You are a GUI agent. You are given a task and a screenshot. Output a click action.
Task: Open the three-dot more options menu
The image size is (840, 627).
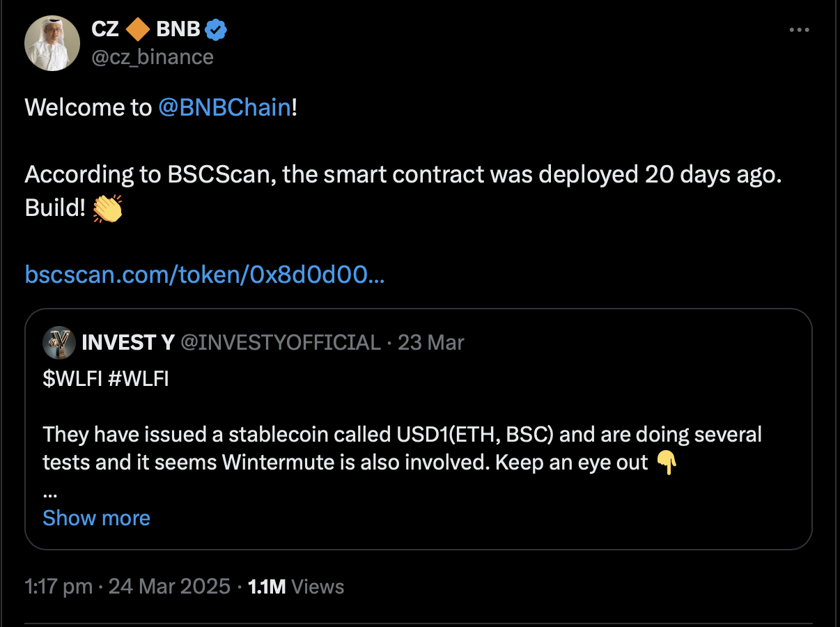point(799,30)
